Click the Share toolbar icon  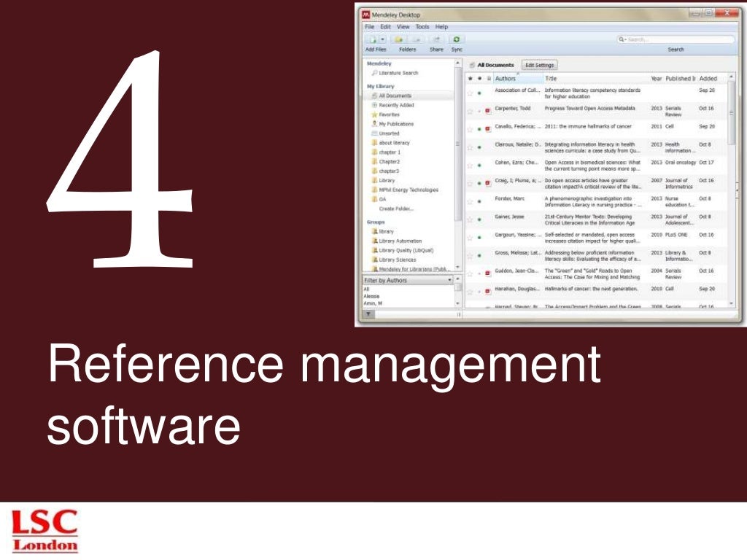pos(436,39)
